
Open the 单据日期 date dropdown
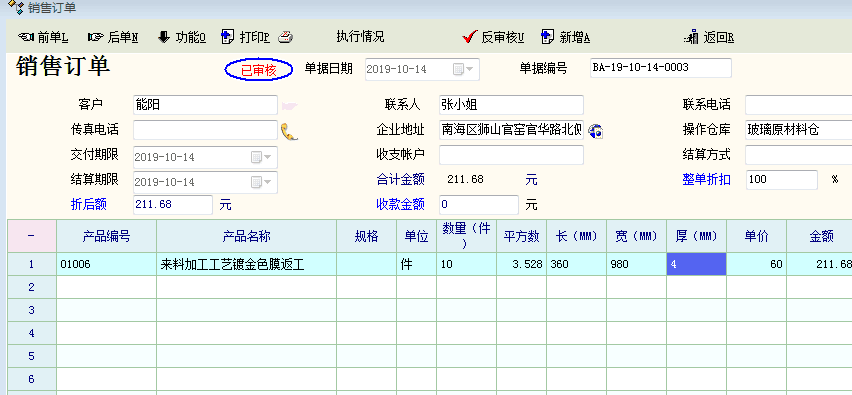tap(469, 70)
